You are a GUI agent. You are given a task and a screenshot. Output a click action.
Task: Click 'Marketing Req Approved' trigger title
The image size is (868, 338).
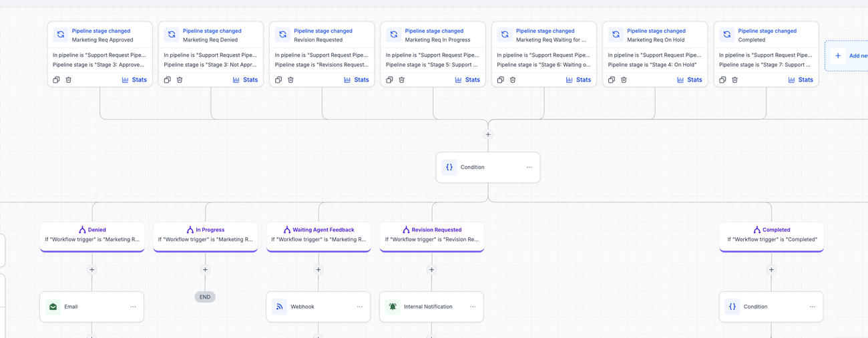point(103,40)
